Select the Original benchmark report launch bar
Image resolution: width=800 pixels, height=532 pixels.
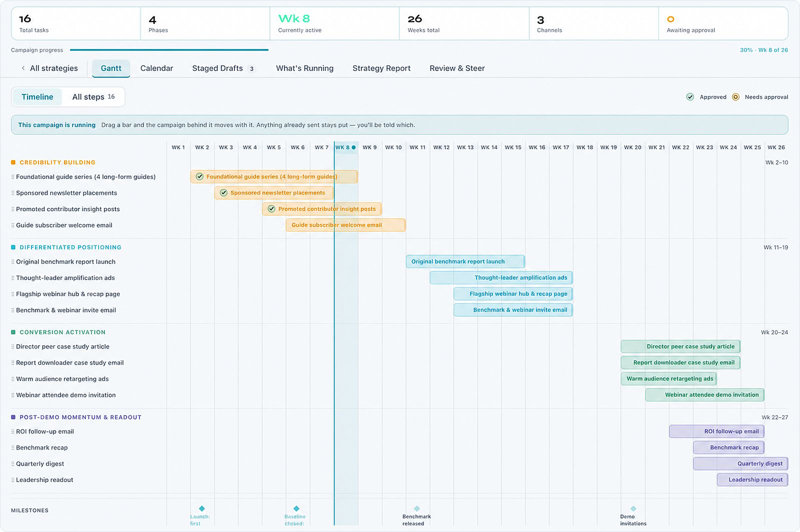[x=465, y=261]
